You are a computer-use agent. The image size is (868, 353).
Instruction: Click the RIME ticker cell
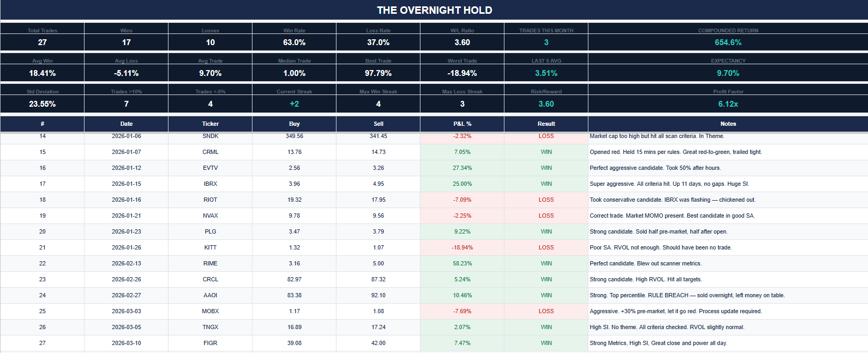[x=210, y=263]
